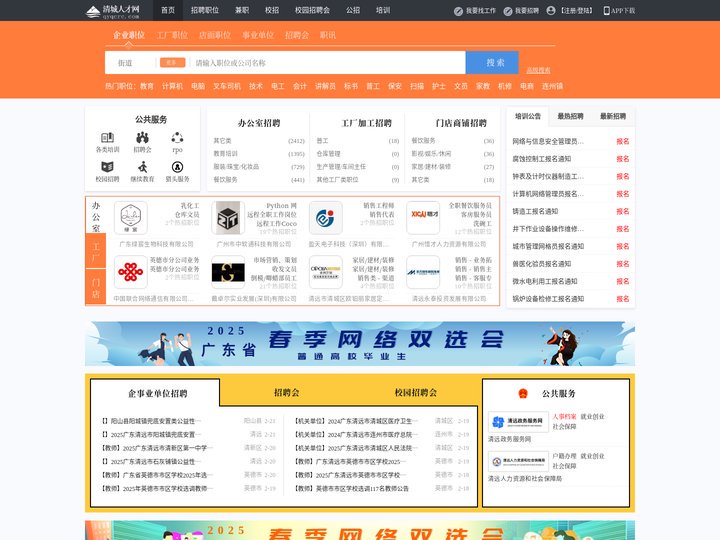Click 教育培训 category under 办公室招聘
This screenshot has width=720, height=540.
(x=225, y=153)
